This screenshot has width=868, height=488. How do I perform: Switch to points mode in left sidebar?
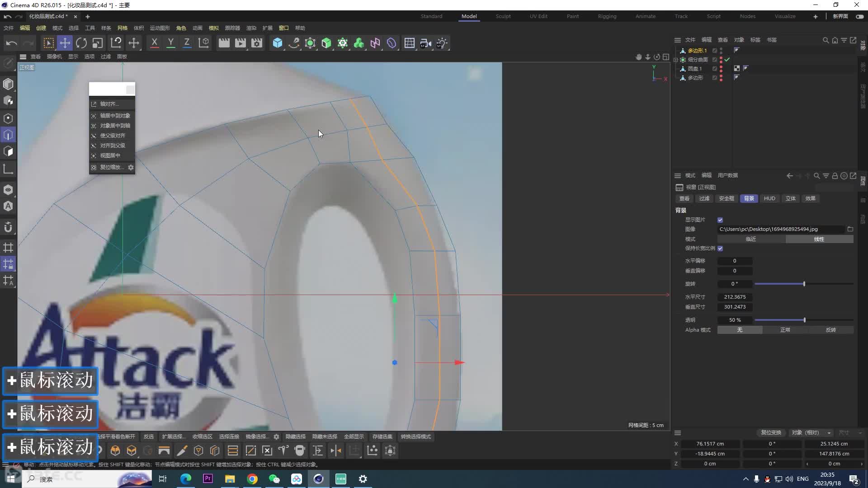pyautogui.click(x=8, y=118)
